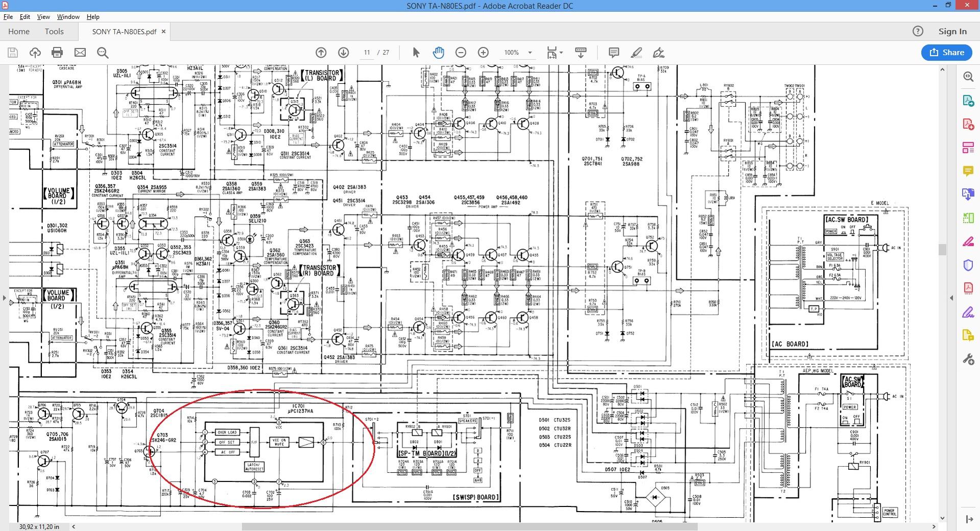
Task: Open the sign document pen tool
Action: (x=659, y=53)
